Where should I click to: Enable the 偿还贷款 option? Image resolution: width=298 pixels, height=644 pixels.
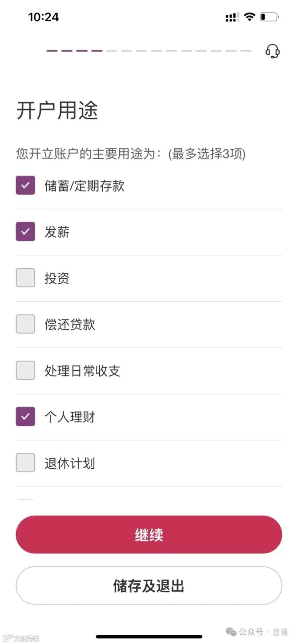point(25,324)
